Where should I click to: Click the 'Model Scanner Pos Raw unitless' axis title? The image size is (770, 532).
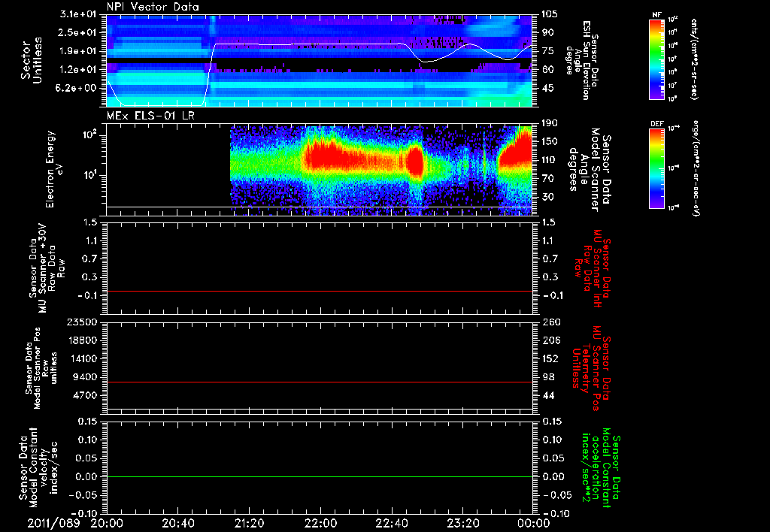click(41, 368)
